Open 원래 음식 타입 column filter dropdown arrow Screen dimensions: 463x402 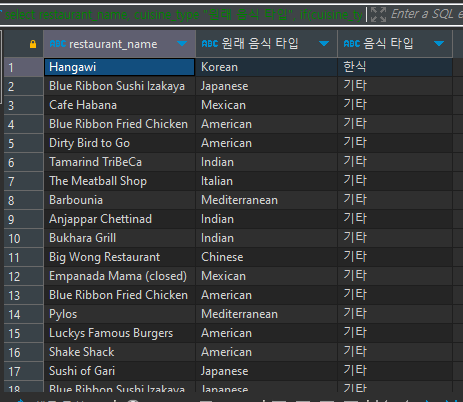pyautogui.click(x=324, y=44)
